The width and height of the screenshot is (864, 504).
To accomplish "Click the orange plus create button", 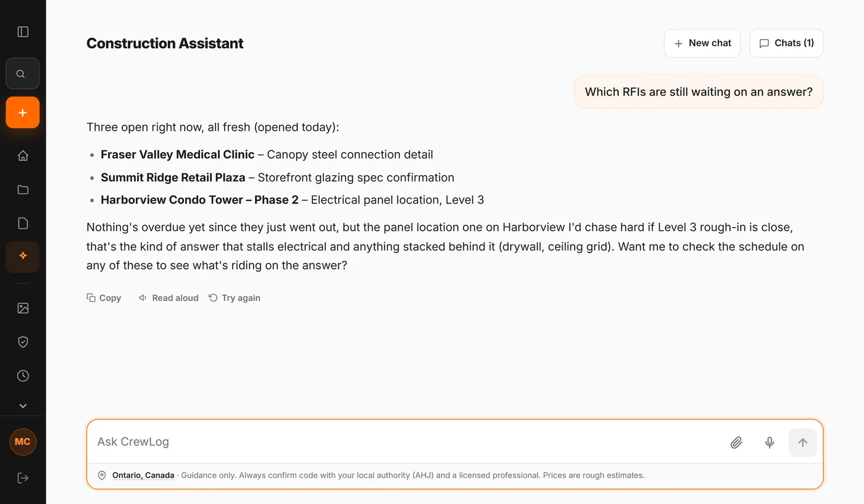I will (x=23, y=112).
